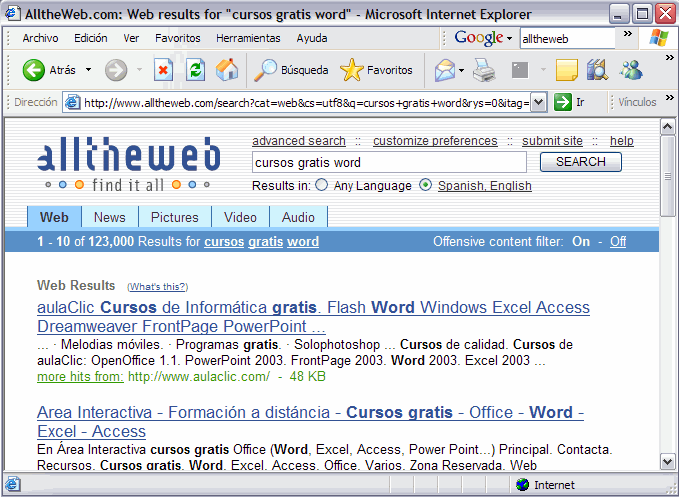The height and width of the screenshot is (497, 679).
Task: Click the green Ir go arrow
Action: tap(563, 103)
